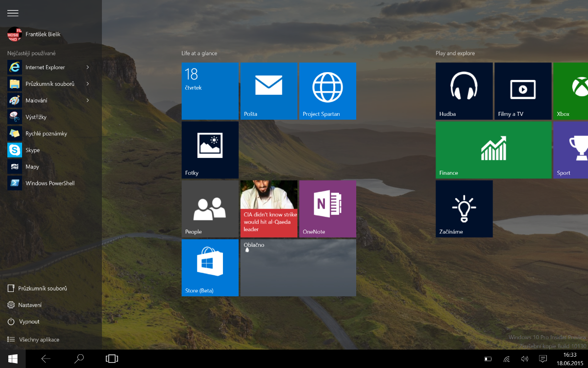Open the news tile about CIA strike
This screenshot has height=368, width=588.
click(x=269, y=209)
